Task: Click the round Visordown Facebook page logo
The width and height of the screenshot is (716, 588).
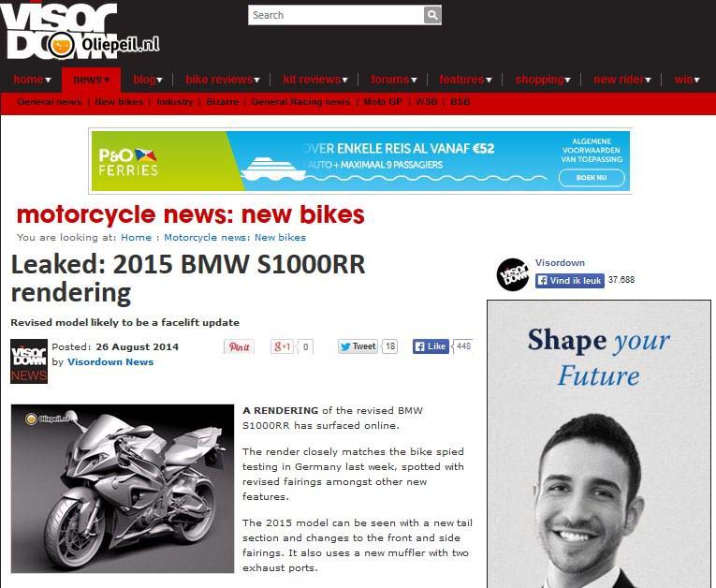Action: click(513, 274)
